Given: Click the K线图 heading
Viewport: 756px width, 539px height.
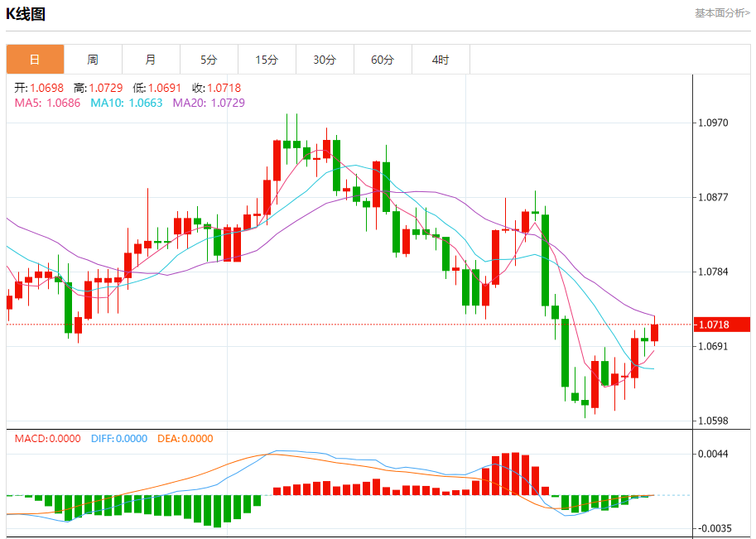Looking at the screenshot, I should 26,14.
